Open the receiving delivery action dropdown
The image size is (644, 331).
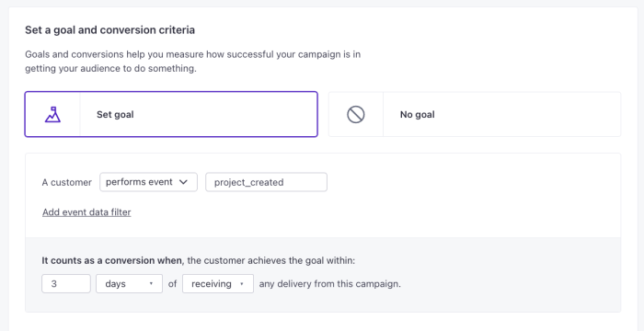pyautogui.click(x=218, y=284)
